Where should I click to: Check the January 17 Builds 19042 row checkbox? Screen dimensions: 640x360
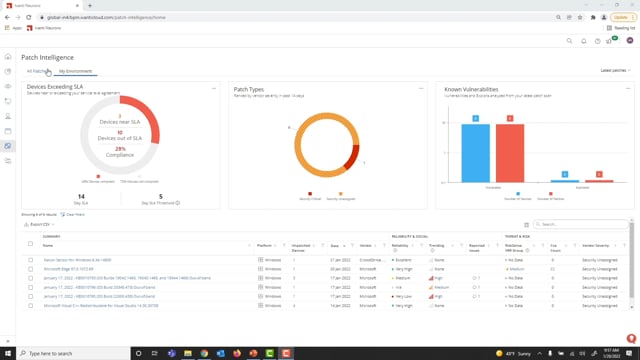(x=30, y=278)
